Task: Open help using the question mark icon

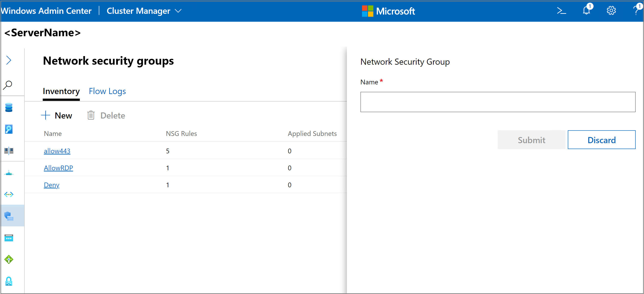Action: point(635,10)
